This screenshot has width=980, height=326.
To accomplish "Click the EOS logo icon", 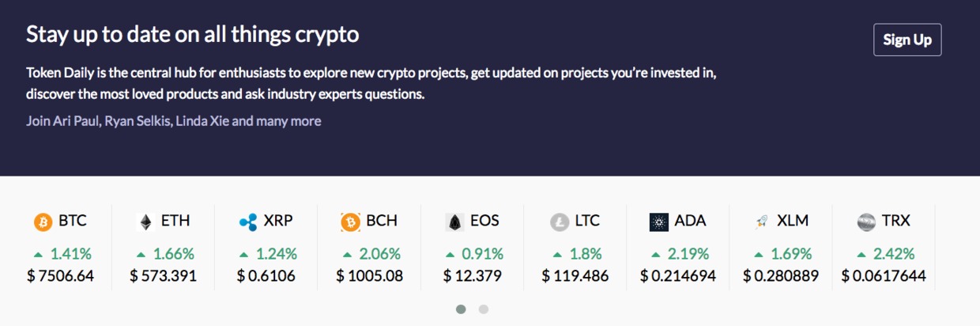I will [454, 222].
